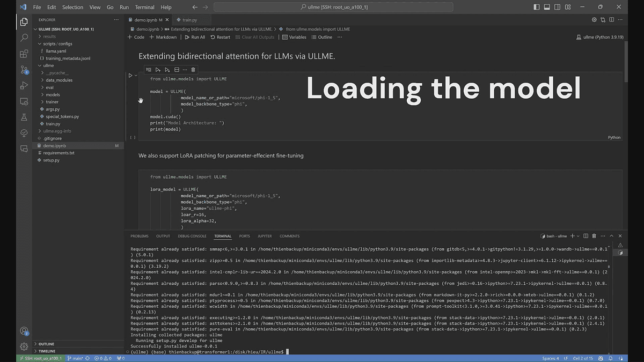
Task: Open Explorer Views and More Actions ellipsis
Action: 116,20
